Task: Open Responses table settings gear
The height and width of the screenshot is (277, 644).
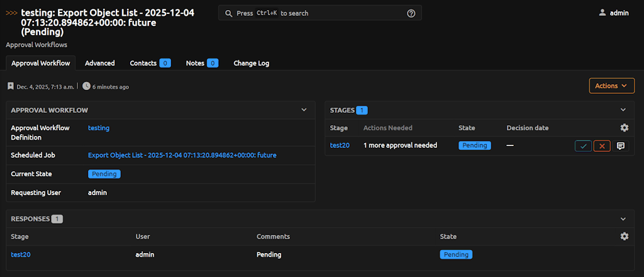Action: [624, 236]
